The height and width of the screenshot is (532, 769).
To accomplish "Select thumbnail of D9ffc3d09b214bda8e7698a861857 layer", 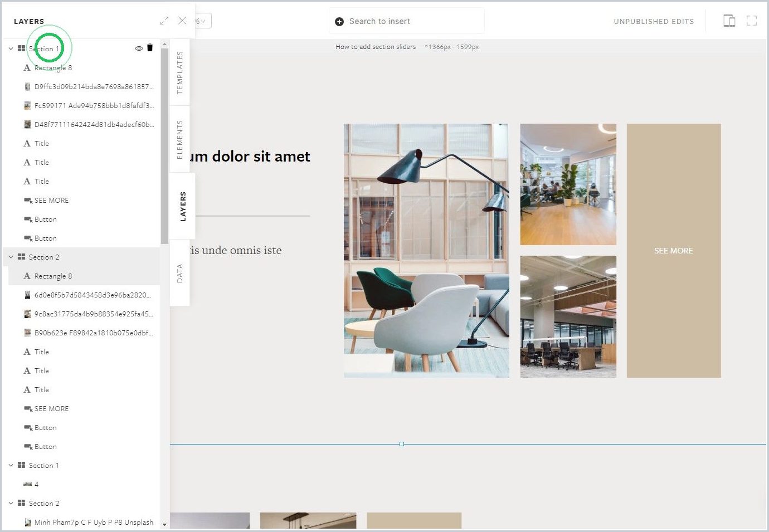I will pyautogui.click(x=27, y=87).
